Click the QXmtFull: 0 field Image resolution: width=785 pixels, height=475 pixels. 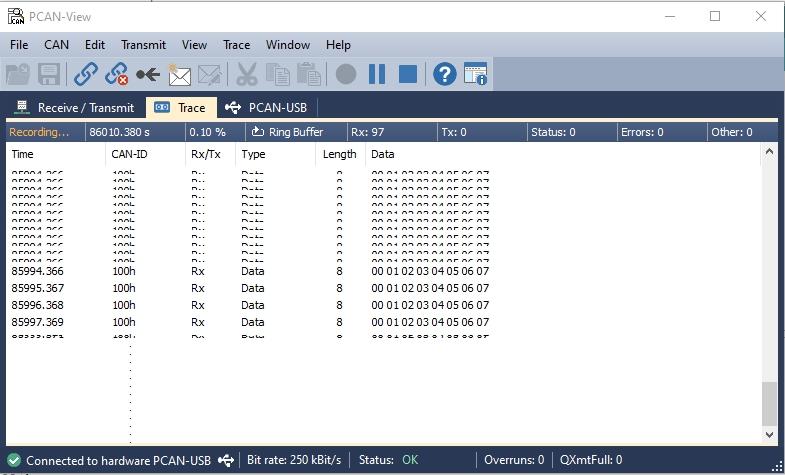[591, 460]
